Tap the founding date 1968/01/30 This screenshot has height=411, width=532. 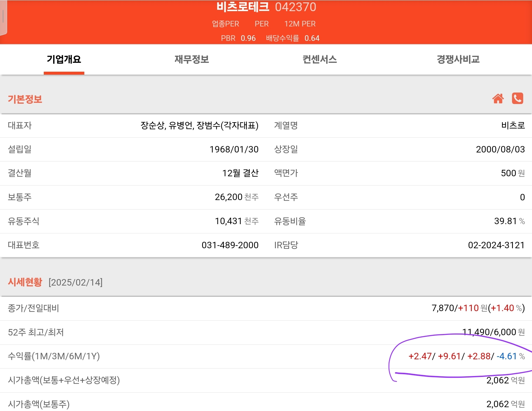234,150
